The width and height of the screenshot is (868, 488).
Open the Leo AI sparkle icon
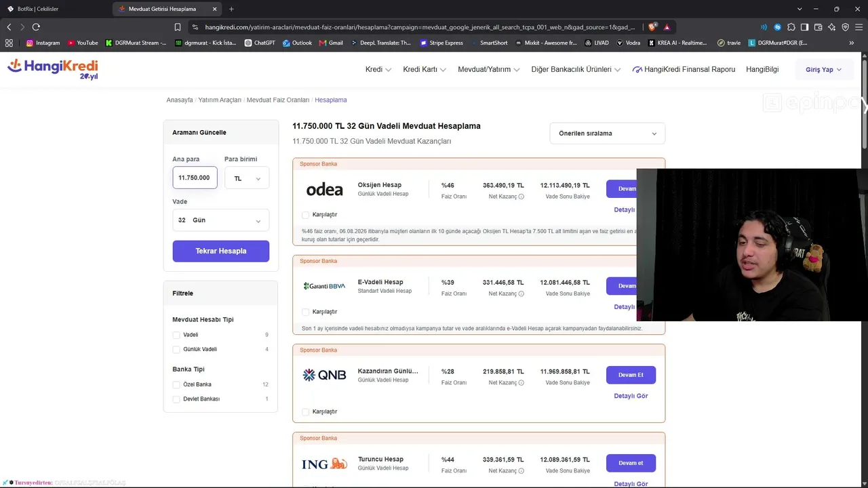(831, 27)
